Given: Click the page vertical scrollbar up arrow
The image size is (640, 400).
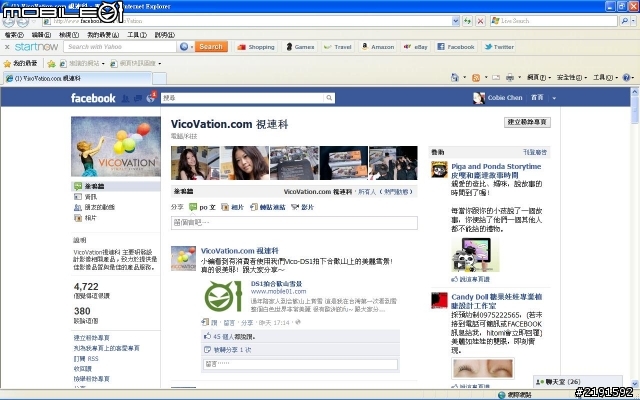Looking at the screenshot, I should pos(635,91).
